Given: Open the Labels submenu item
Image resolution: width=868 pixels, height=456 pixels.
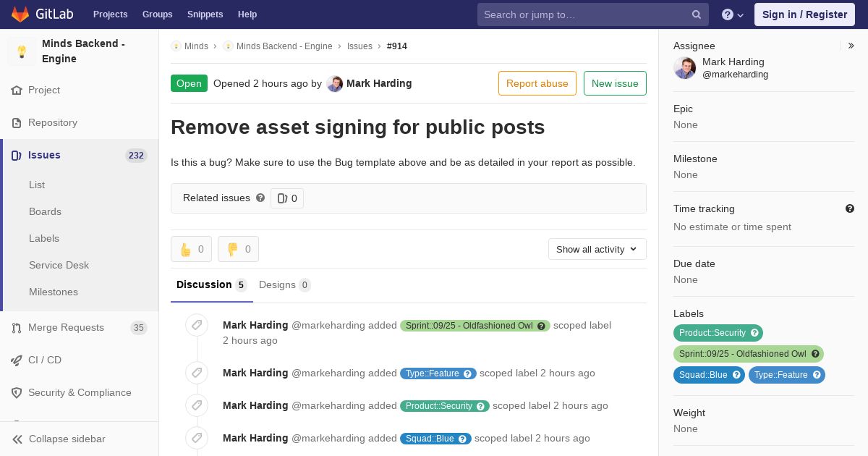Looking at the screenshot, I should 44,238.
